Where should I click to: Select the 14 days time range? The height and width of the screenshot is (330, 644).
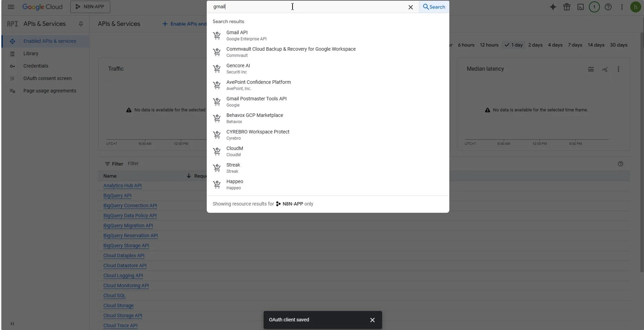(596, 45)
